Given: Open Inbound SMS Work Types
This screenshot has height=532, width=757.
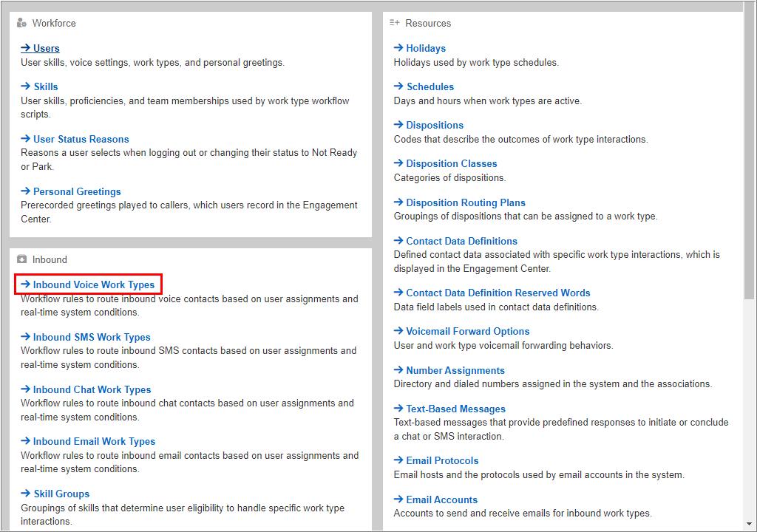Looking at the screenshot, I should coord(89,337).
